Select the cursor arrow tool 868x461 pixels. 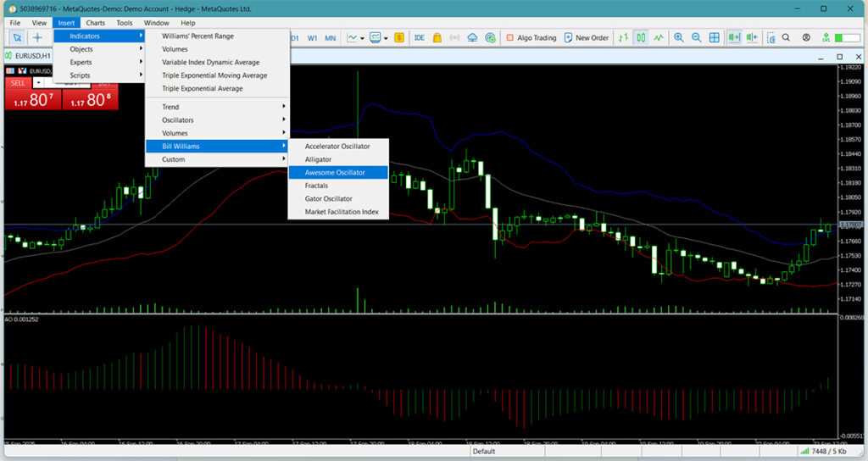click(17, 38)
